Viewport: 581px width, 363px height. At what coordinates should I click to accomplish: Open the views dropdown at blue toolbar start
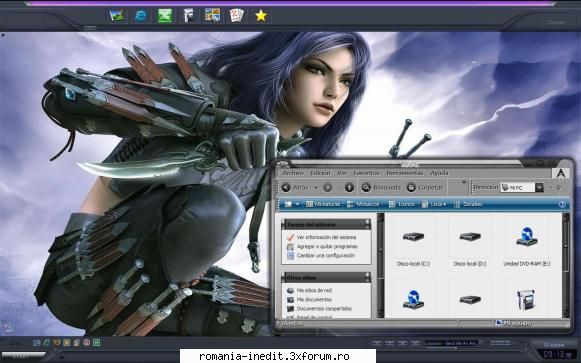coord(291,204)
